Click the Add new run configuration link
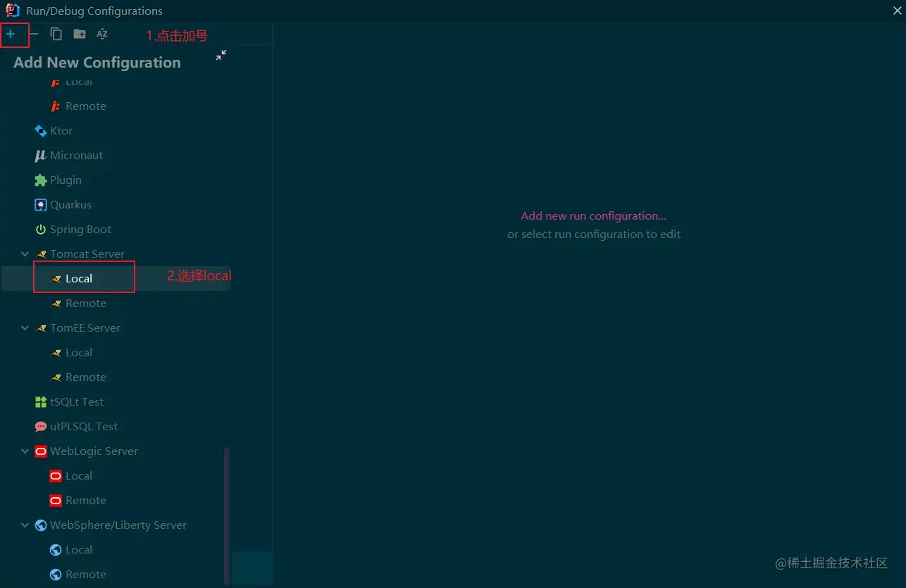This screenshot has height=588, width=906. 593,216
